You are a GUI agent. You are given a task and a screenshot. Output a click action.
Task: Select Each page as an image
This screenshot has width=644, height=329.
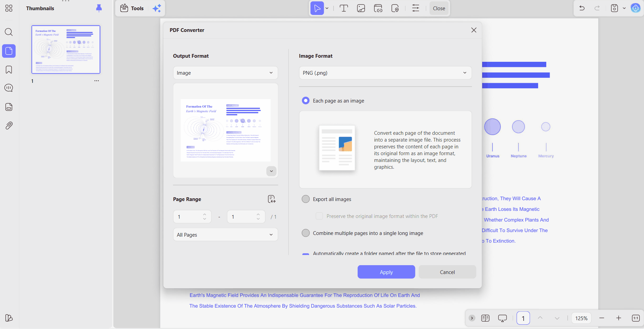(305, 100)
